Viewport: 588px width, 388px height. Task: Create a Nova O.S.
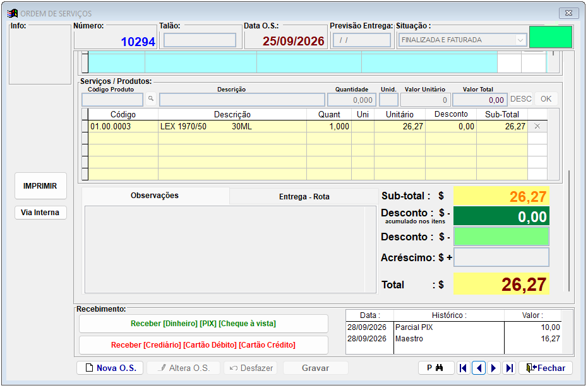click(110, 368)
